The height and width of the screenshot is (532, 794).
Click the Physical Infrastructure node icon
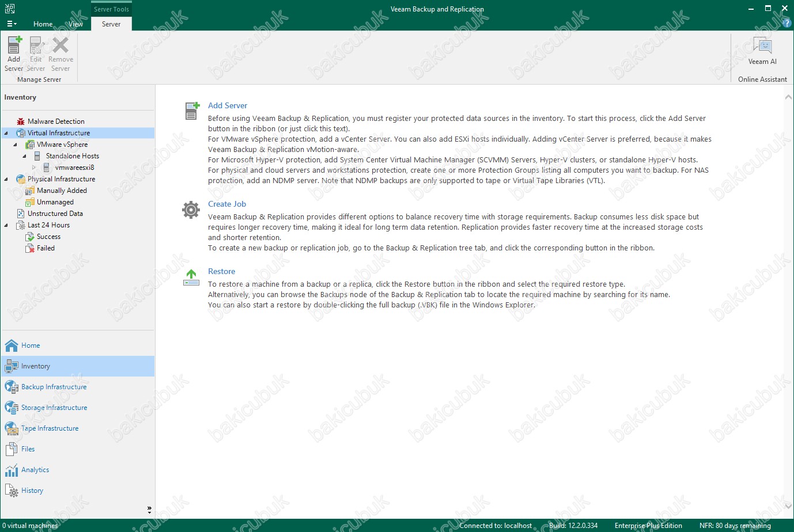21,179
